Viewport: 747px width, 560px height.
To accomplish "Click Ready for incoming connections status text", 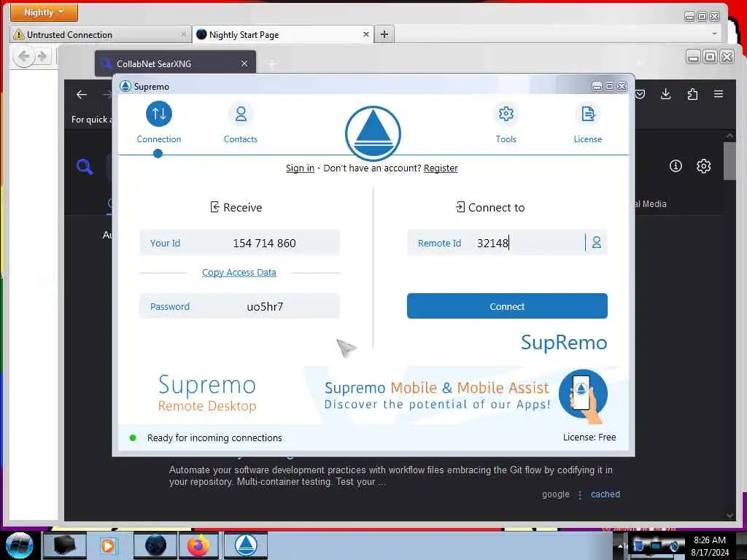I will (214, 437).
